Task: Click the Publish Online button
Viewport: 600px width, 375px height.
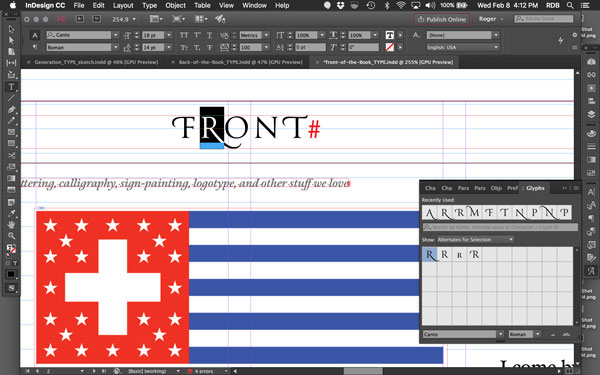Action: pyautogui.click(x=441, y=19)
